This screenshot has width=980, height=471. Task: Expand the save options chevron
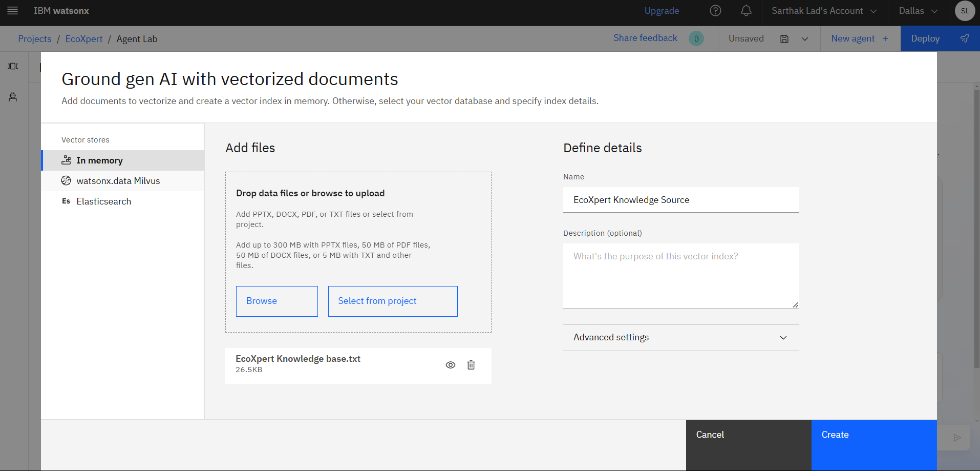(x=805, y=39)
